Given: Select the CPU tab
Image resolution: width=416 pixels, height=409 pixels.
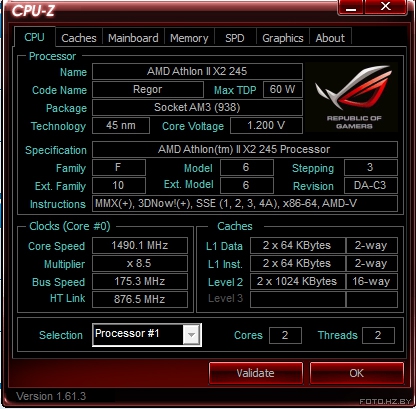Looking at the screenshot, I should click(34, 37).
